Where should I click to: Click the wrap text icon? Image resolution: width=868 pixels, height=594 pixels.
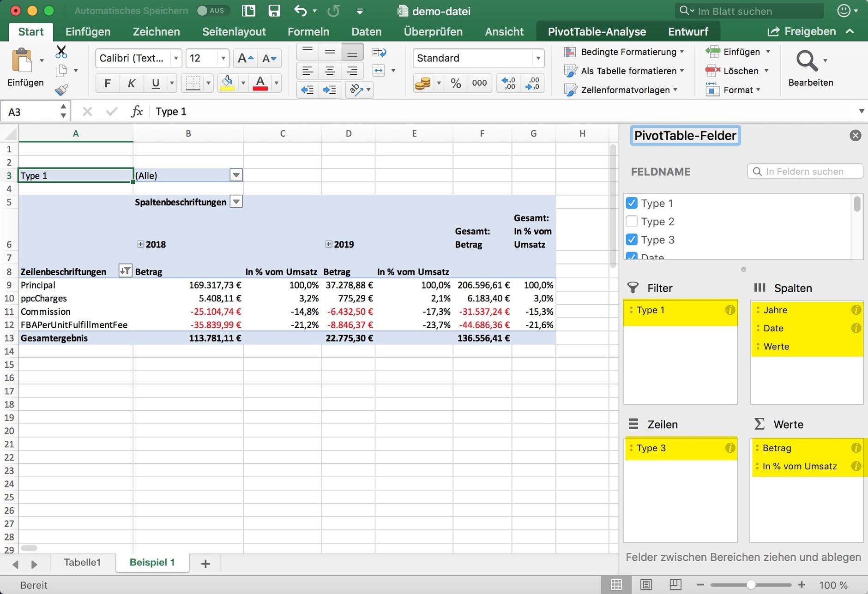pos(379,52)
